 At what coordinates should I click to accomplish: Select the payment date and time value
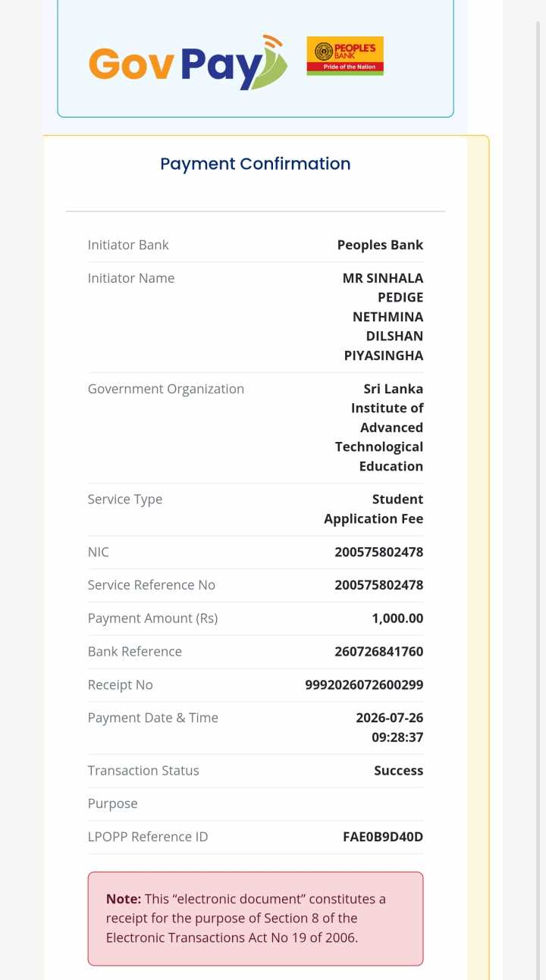tap(390, 728)
